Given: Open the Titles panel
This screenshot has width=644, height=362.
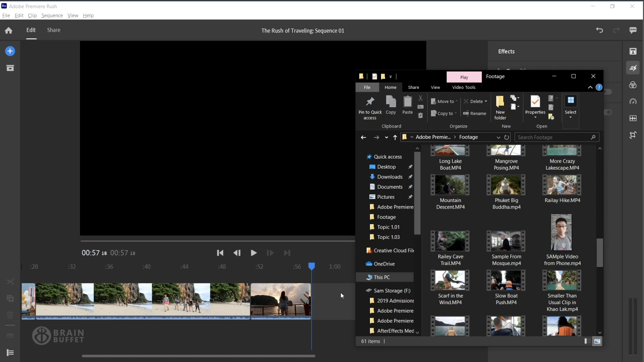Looking at the screenshot, I should [633, 52].
